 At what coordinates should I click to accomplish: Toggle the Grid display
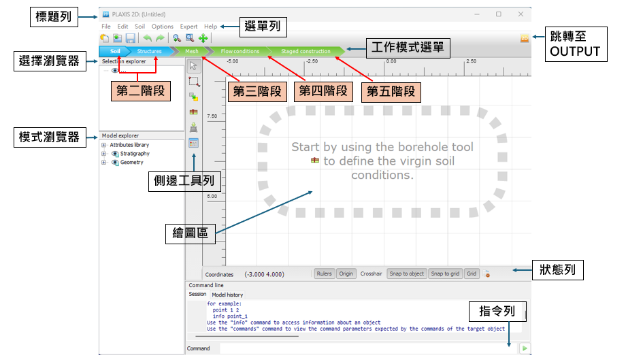pos(472,274)
